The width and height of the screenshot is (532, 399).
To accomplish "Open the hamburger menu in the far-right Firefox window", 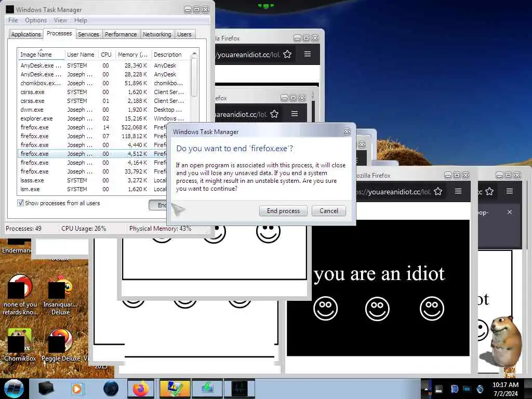I will pyautogui.click(x=510, y=191).
